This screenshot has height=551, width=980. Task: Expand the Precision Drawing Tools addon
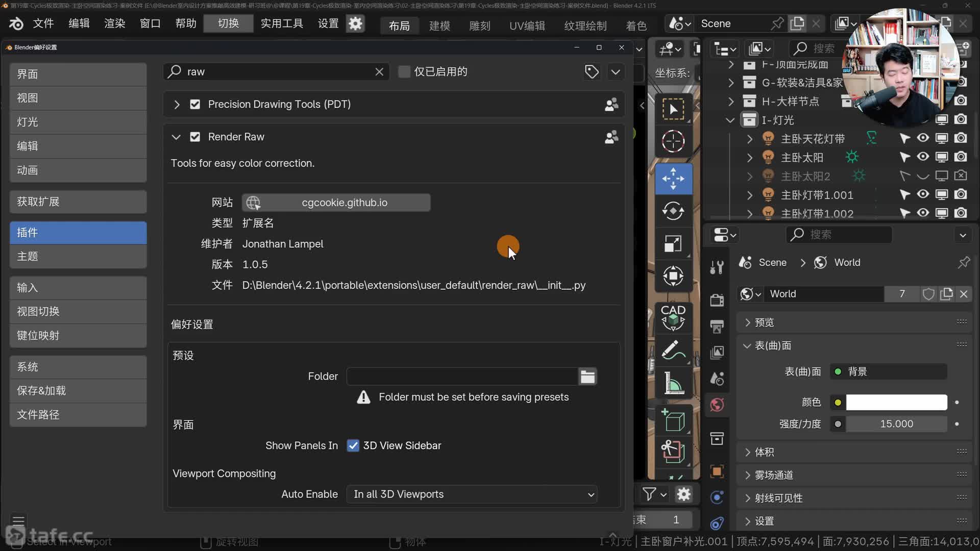(177, 105)
